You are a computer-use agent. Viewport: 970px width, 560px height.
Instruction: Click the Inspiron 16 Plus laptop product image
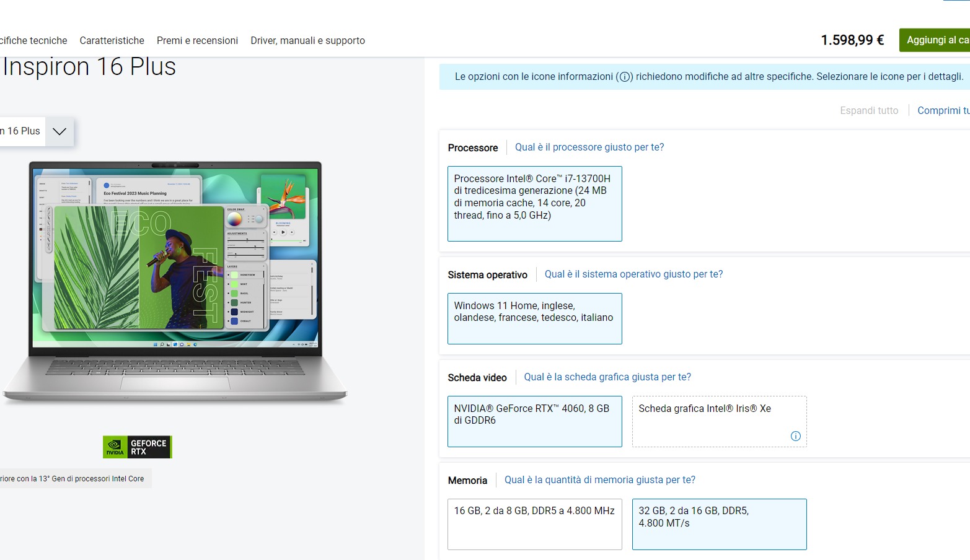click(x=175, y=282)
